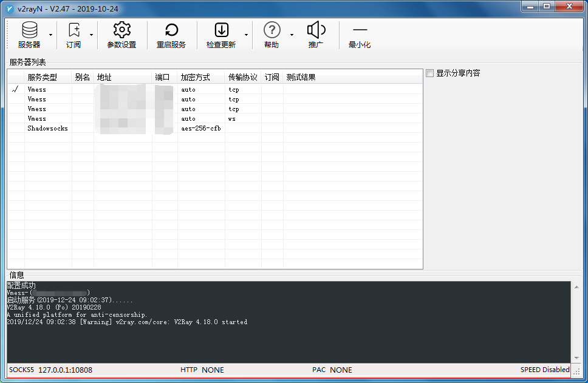Click the aes-256-cfb encryption cell
The height and width of the screenshot is (383, 588).
[x=201, y=128]
